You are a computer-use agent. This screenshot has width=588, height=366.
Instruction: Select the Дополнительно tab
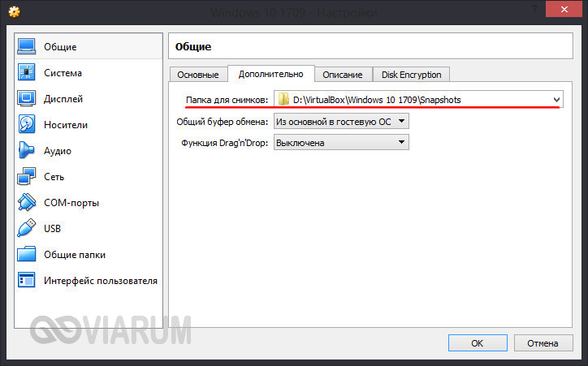click(270, 74)
